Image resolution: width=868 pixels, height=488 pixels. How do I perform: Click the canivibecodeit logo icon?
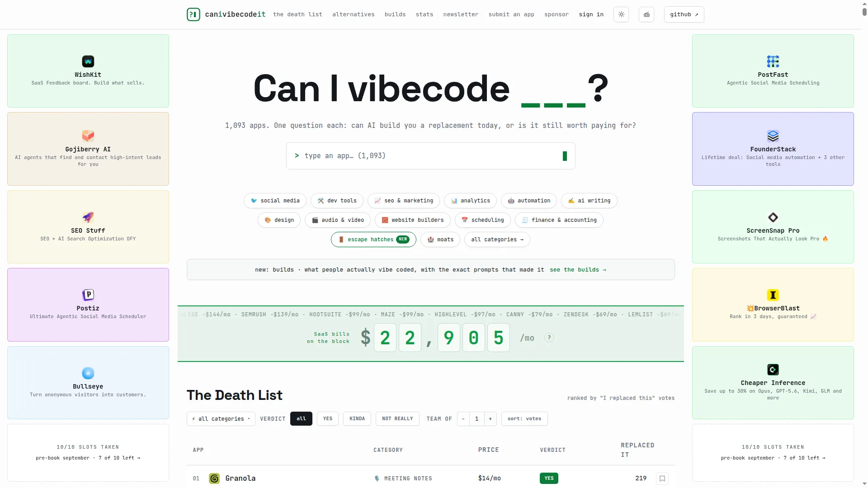pos(193,14)
